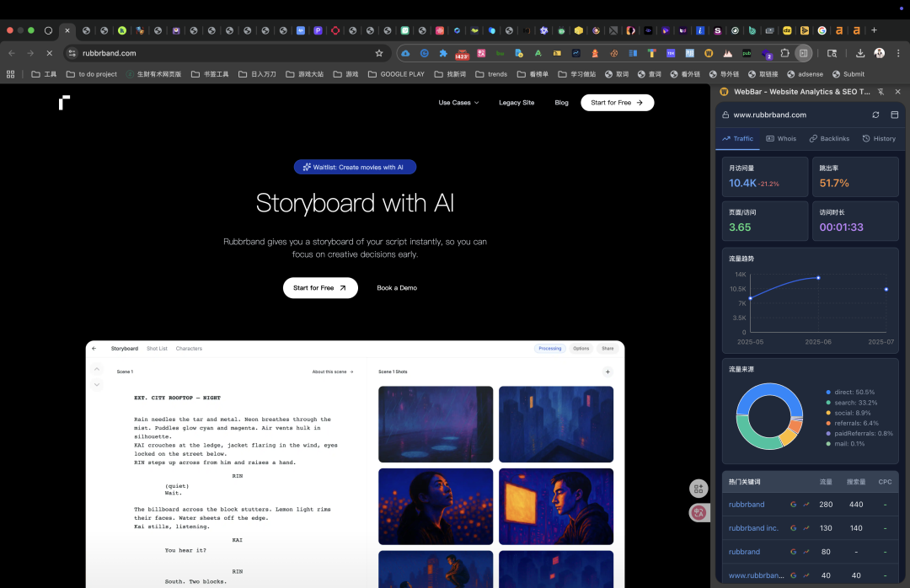
Task: Refresh WebBar data for www.rubbrband.com
Action: click(x=875, y=115)
